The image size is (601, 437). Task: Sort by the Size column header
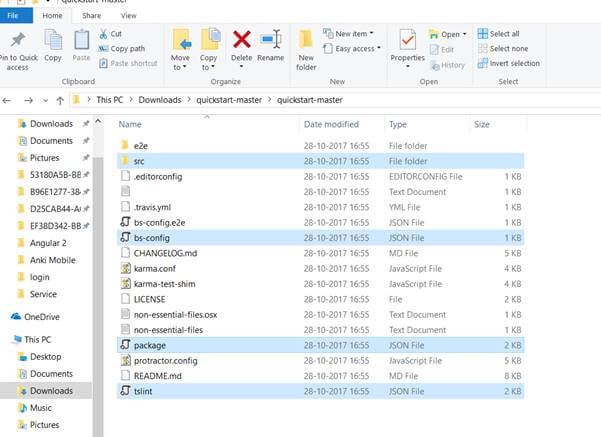[x=482, y=124]
